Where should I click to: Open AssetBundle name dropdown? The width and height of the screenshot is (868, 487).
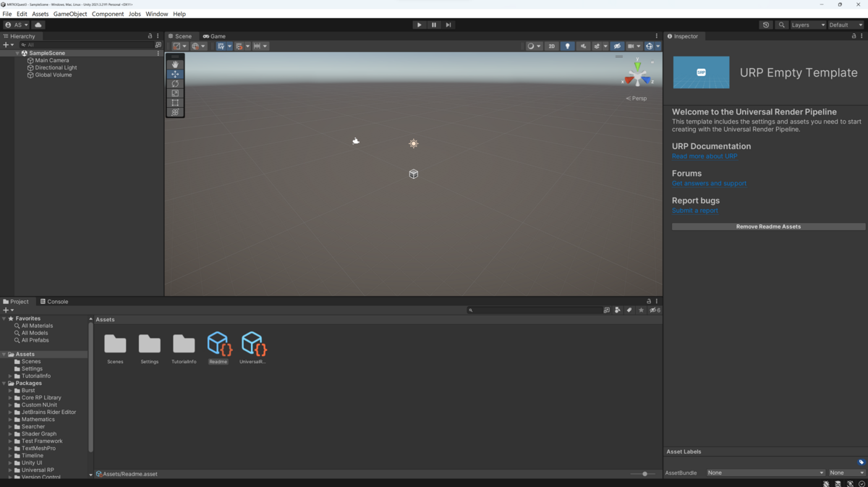coord(766,473)
